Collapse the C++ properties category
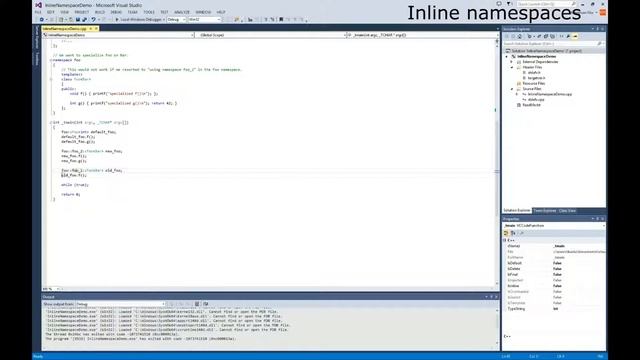640x360 pixels. click(x=505, y=240)
